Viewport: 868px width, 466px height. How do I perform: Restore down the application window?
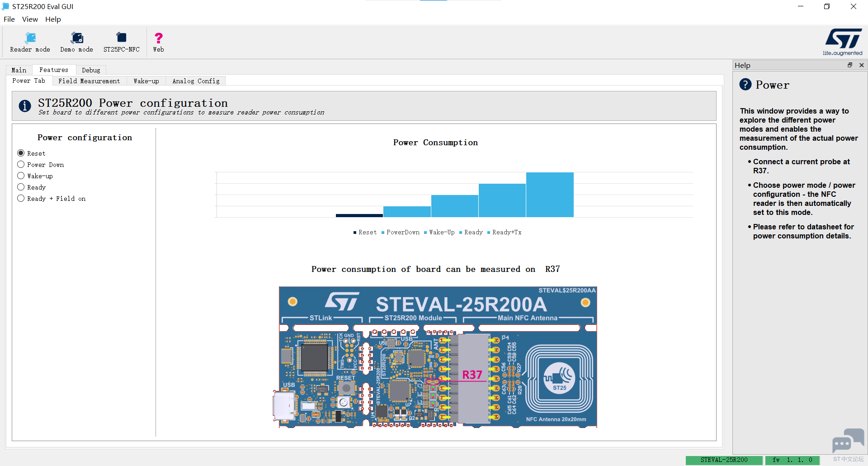coord(827,6)
